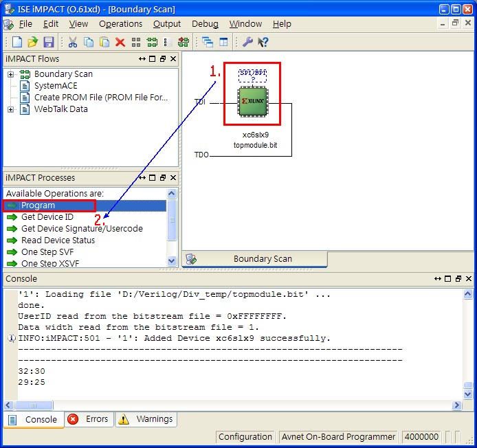Tile windows using the split-pane icon
Screen dimensions: 477x448
pyautogui.click(x=223, y=42)
